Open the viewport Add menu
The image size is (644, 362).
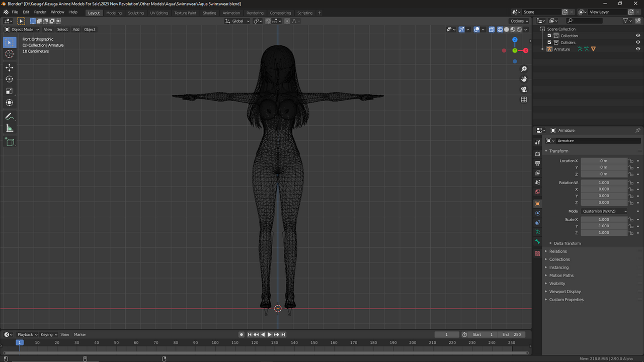click(76, 29)
